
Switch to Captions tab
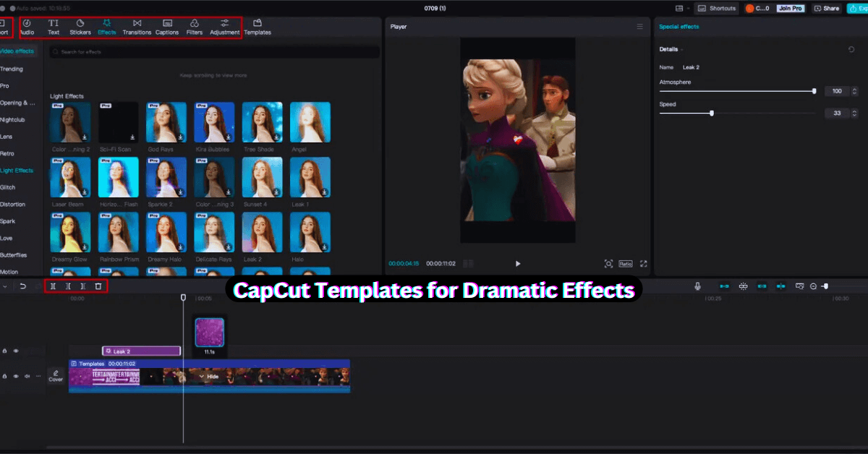(167, 27)
